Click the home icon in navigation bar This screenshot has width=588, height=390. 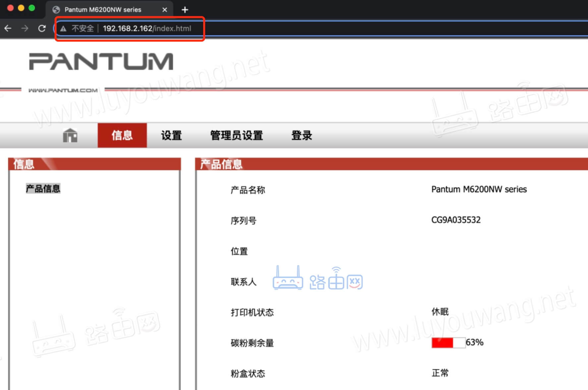tap(70, 135)
